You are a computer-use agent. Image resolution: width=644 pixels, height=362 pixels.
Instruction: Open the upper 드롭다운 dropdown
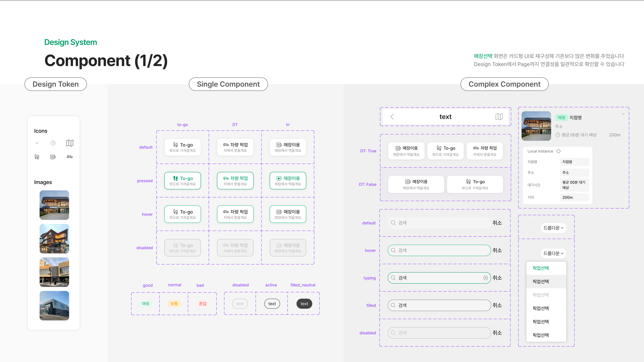click(x=553, y=228)
